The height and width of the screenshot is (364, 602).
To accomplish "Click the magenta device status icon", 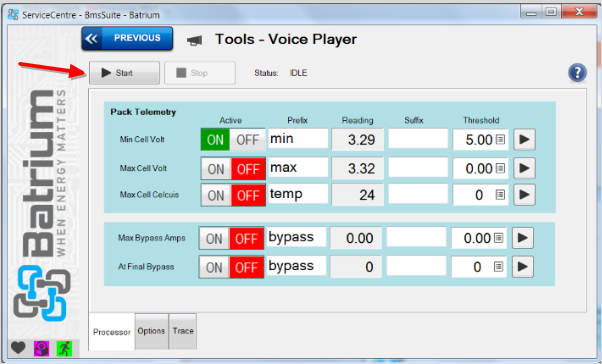I will click(x=41, y=348).
